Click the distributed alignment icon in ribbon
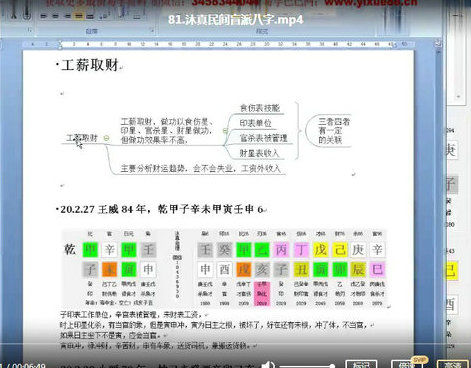 pyautogui.click(x=90, y=16)
